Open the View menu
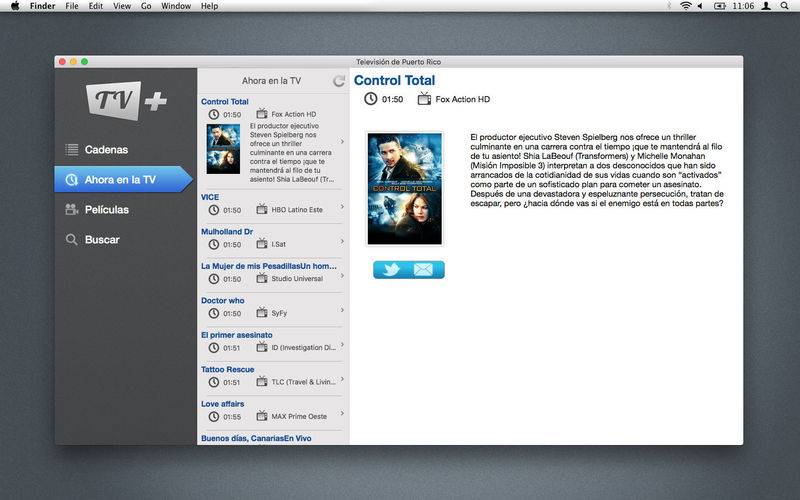 coord(122,6)
